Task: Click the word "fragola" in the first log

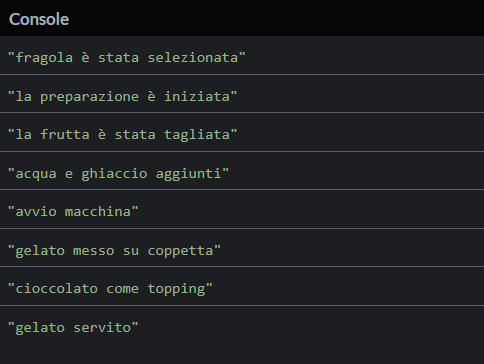Action: (44, 58)
